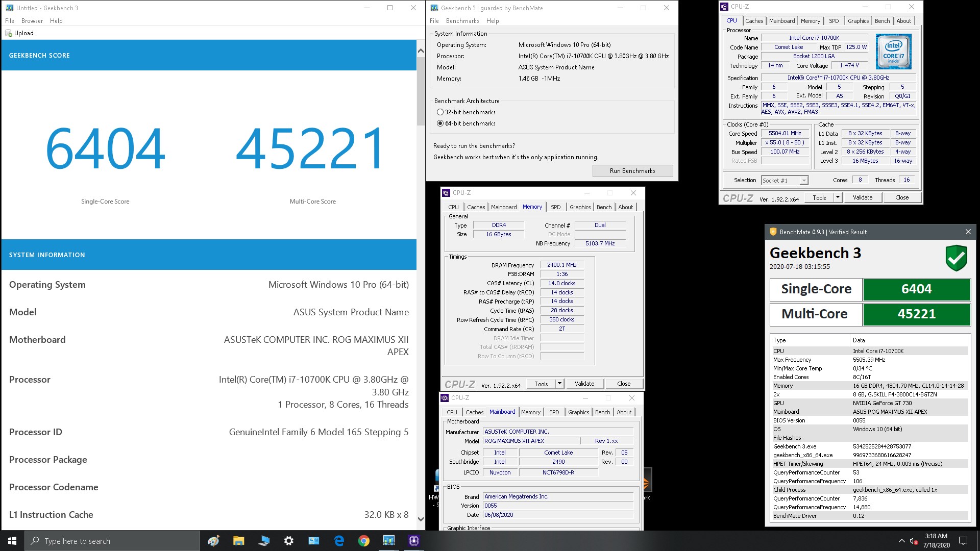Open About tab in CPU-Z Mainboard window
The image size is (980, 551).
click(624, 412)
